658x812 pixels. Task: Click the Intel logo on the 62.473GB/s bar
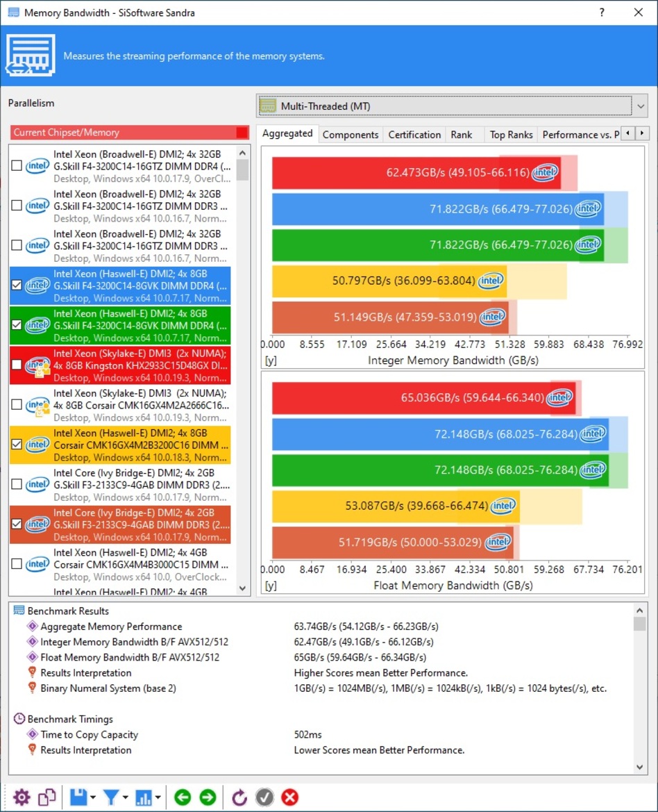click(546, 172)
